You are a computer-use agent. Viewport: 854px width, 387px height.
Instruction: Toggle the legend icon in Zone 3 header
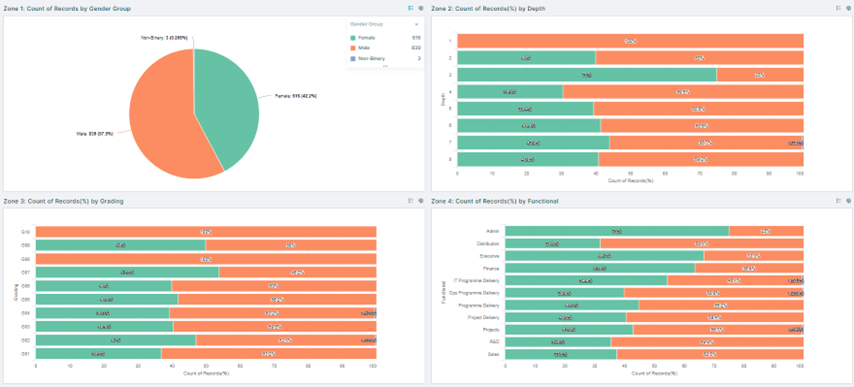click(x=411, y=200)
